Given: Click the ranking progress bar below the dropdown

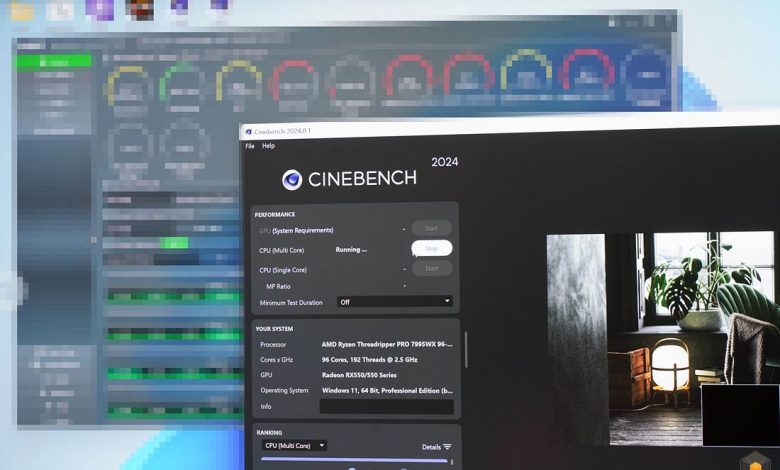Looking at the screenshot, I should click(354, 460).
